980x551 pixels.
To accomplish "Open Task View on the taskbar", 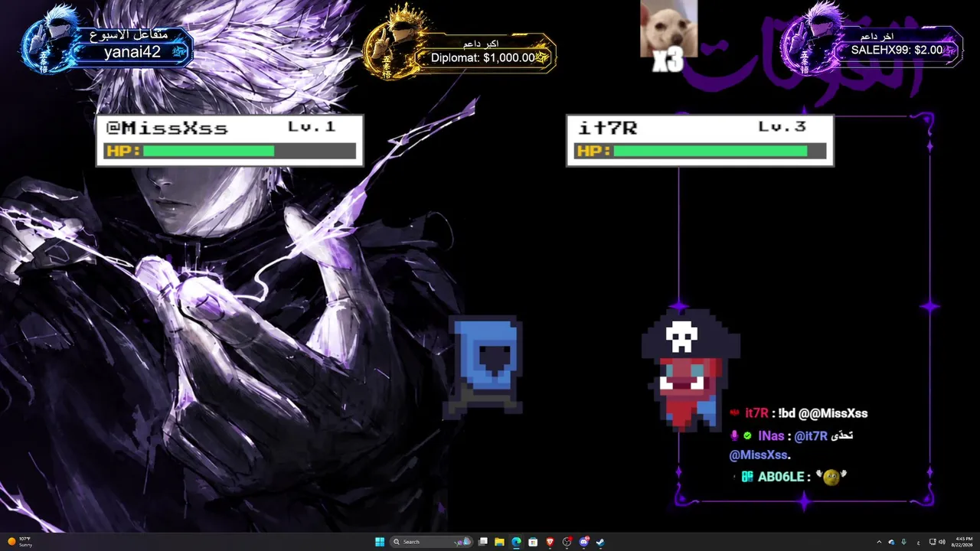I will click(x=483, y=542).
